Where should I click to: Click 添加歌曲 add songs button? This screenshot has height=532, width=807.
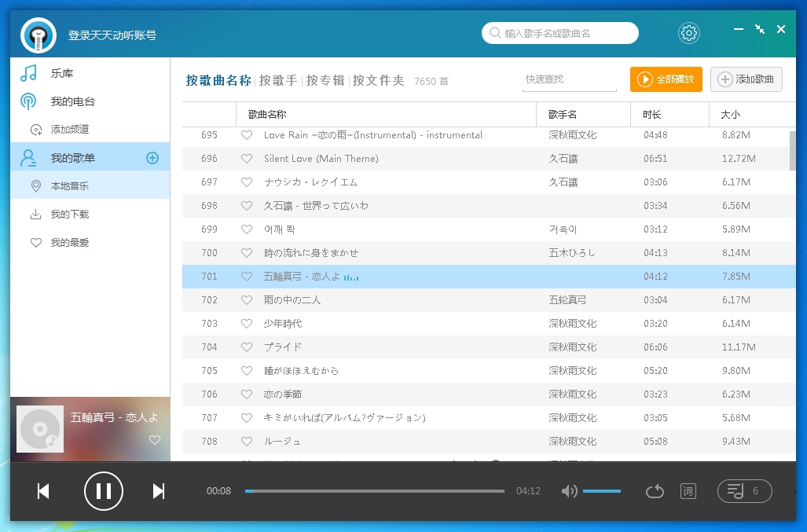pos(746,79)
